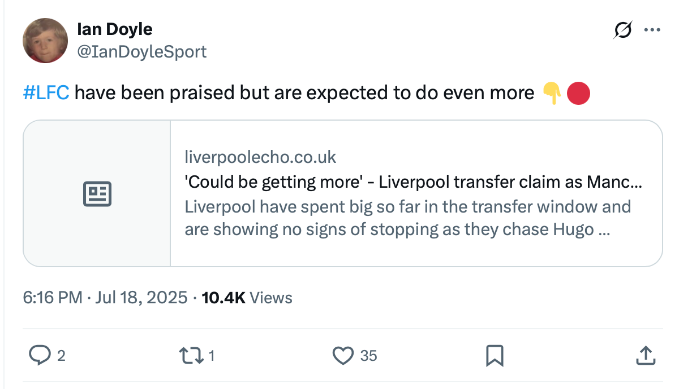679x389 pixels.
Task: Click the red circle emoji in tweet
Action: pyautogui.click(x=578, y=93)
